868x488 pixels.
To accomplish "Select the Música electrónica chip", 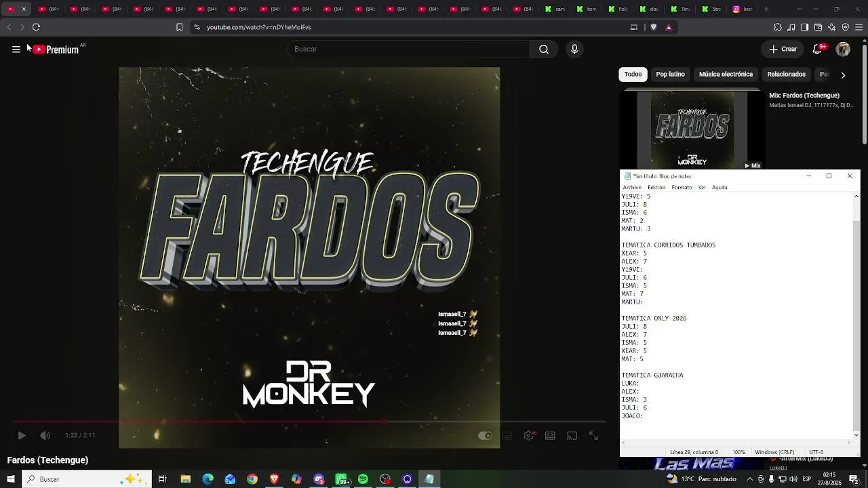I will pos(726,75).
